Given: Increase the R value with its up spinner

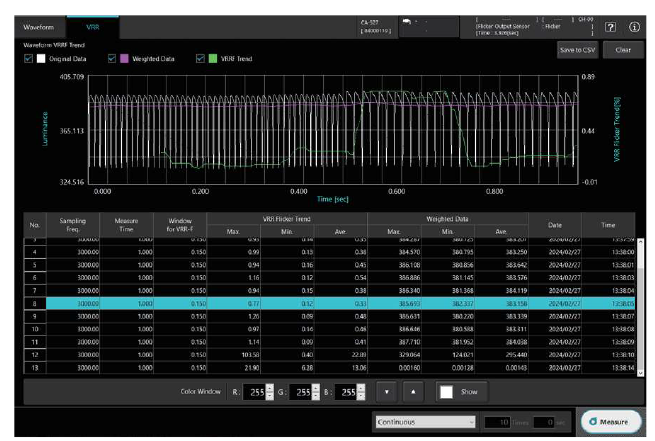Looking at the screenshot, I should [270, 388].
